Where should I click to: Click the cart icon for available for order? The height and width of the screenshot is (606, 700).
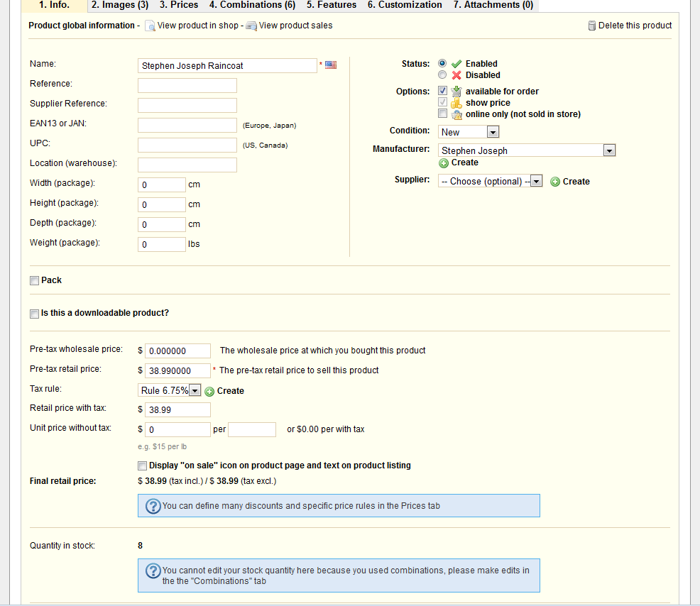pos(456,92)
